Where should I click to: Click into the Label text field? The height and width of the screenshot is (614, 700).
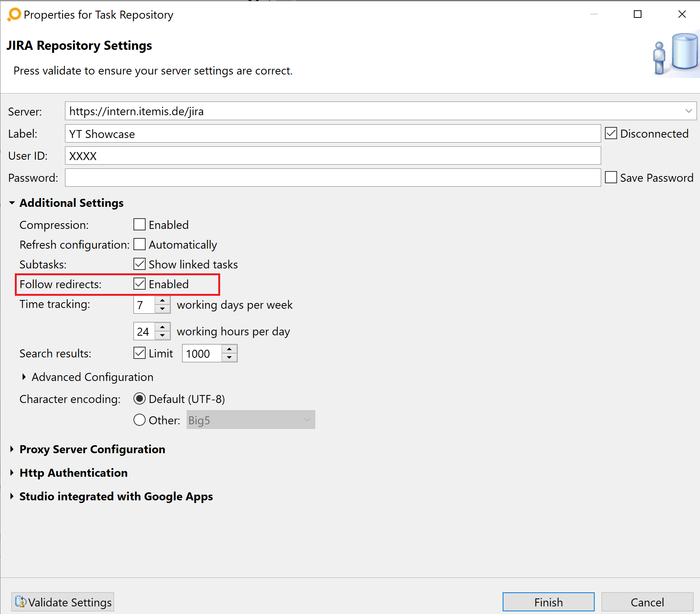pos(333,134)
